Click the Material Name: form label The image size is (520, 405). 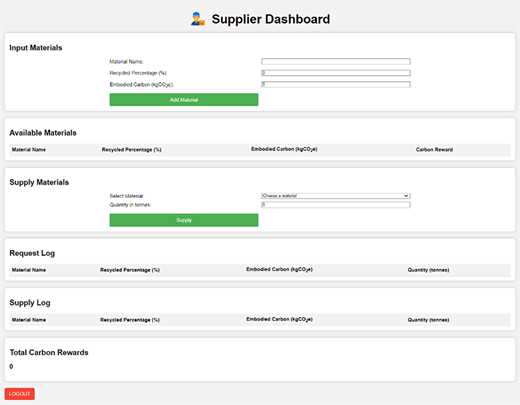(126, 62)
